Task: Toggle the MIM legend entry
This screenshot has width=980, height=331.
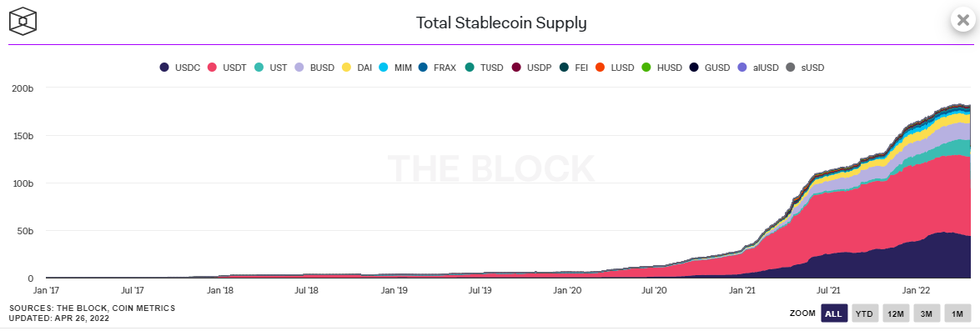Action: click(395, 68)
